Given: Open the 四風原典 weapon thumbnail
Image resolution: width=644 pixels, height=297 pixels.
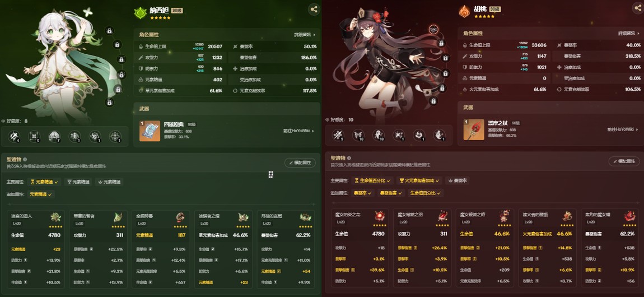Looking at the screenshot, I should point(150,131).
